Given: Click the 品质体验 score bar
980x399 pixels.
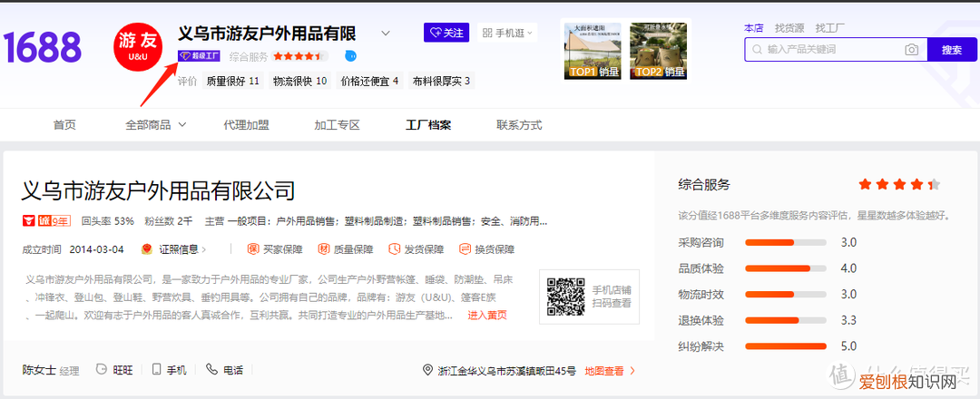Looking at the screenshot, I should point(785,268).
